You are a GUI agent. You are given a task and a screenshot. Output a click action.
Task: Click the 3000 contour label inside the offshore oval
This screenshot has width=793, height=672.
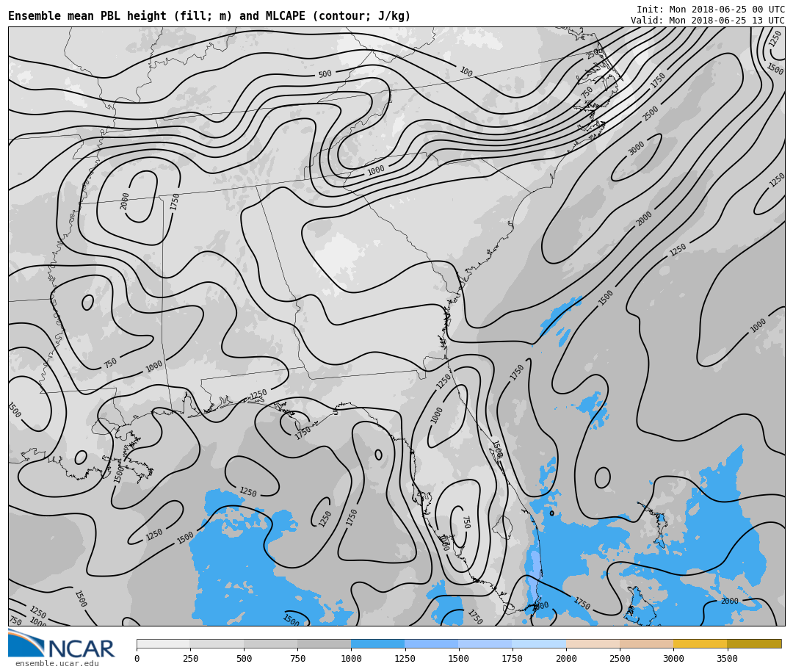636,148
